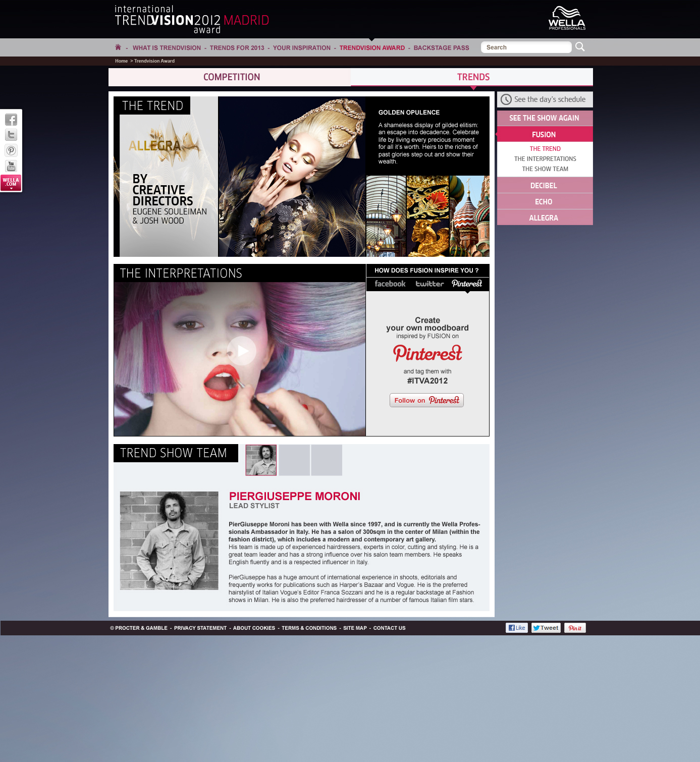
Task: Open Pinterest from the left social sidebar
Action: 11,150
